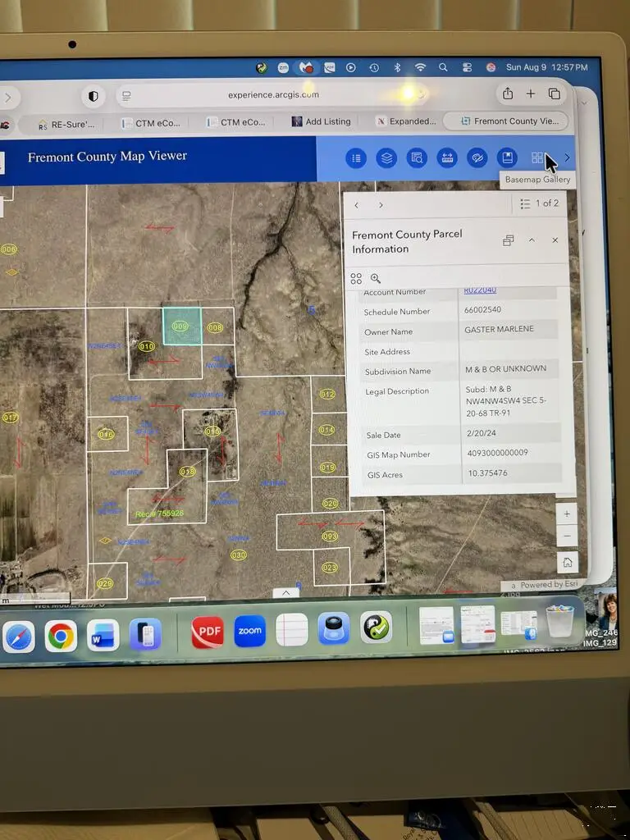
Task: Open Wi-Fi menu in menu bar
Action: point(420,67)
